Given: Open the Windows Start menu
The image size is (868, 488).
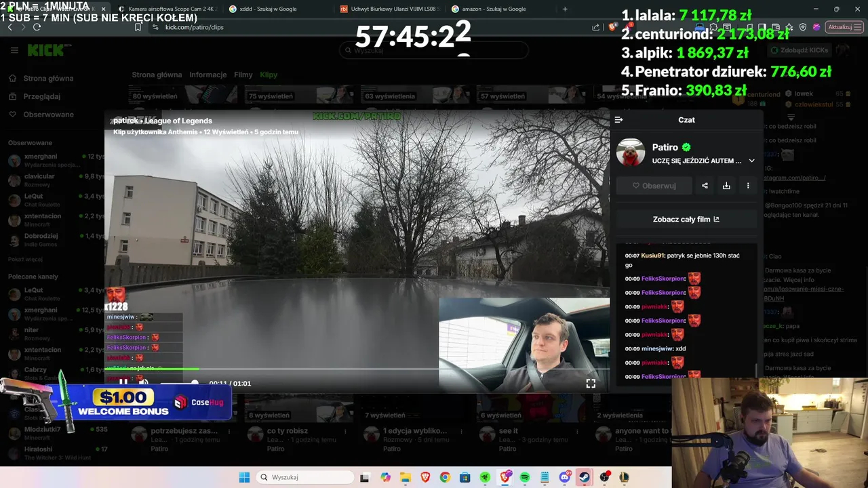Looking at the screenshot, I should pyautogui.click(x=244, y=477).
